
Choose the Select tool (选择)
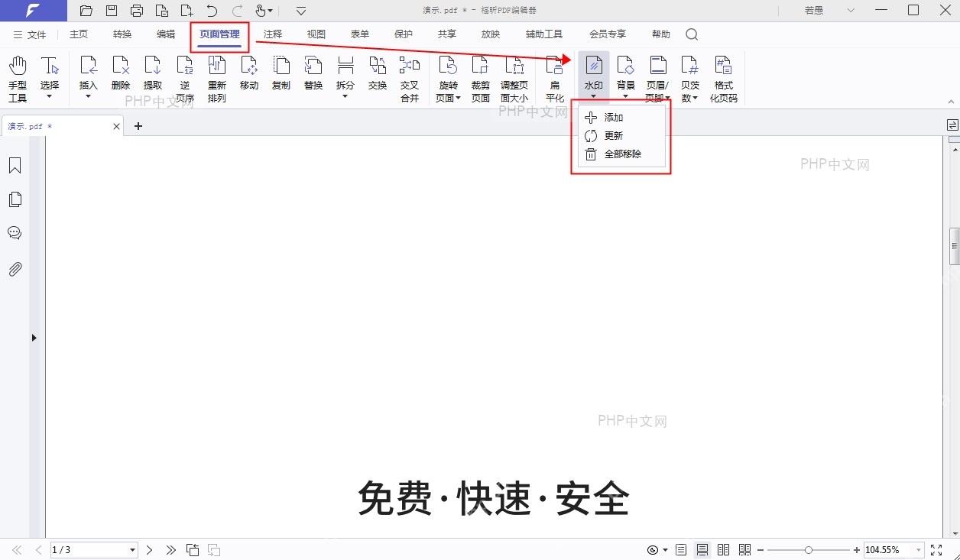pos(50,78)
